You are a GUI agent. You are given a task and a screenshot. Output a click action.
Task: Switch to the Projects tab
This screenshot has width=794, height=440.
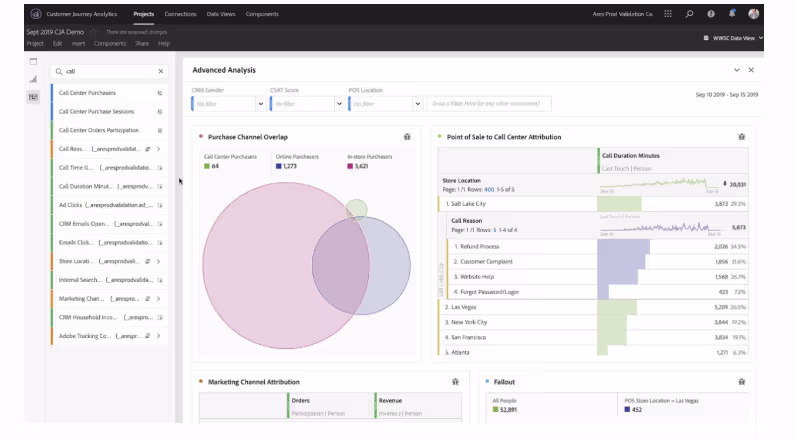coord(143,14)
